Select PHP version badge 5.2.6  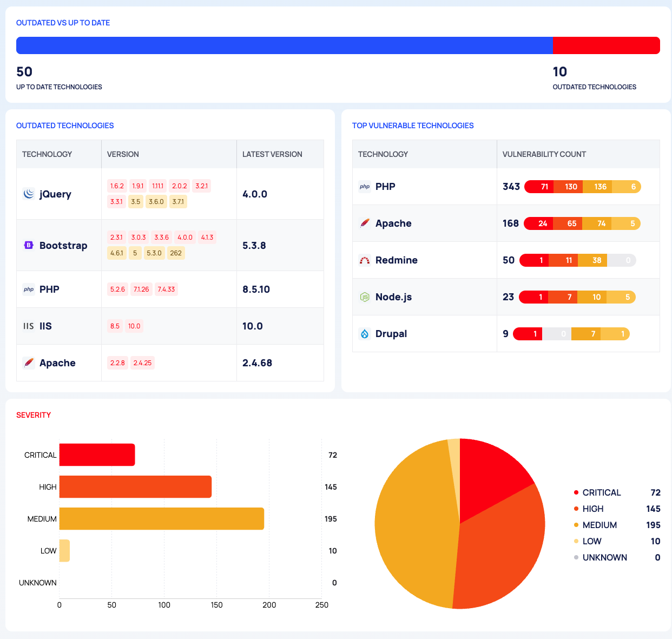tap(117, 289)
